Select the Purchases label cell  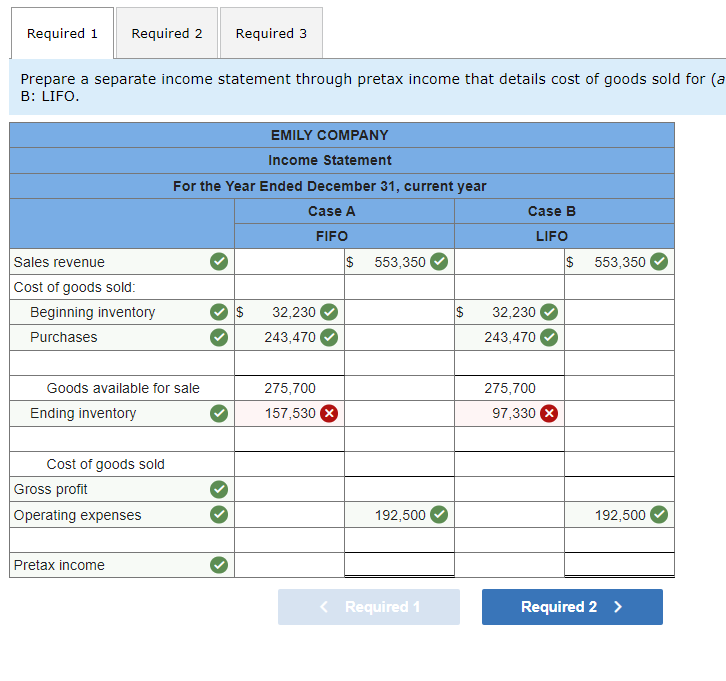tap(122, 337)
